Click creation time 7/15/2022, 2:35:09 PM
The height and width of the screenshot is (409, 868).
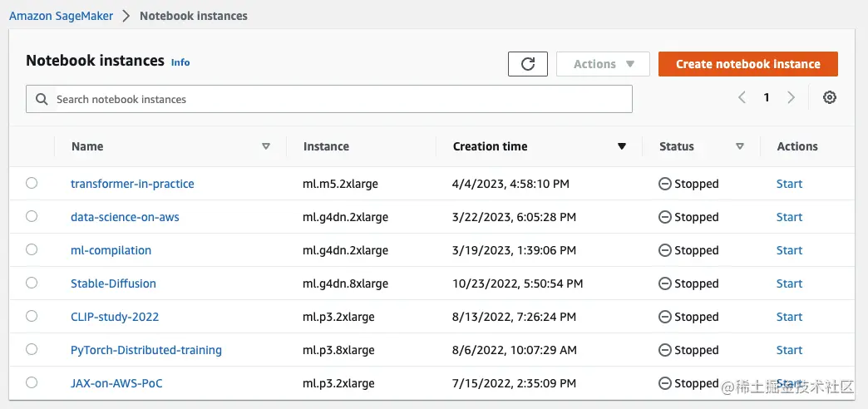click(515, 383)
